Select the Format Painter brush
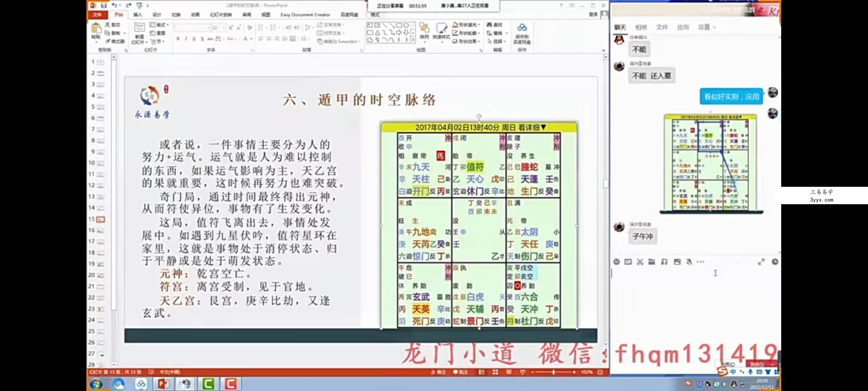Screen dimensions: 868x391 pyautogui.click(x=115, y=41)
